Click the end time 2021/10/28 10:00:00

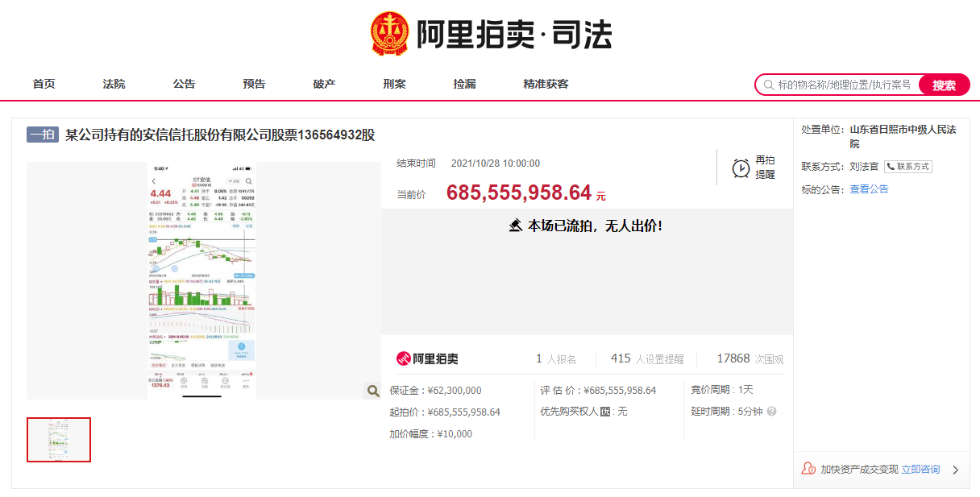[496, 164]
